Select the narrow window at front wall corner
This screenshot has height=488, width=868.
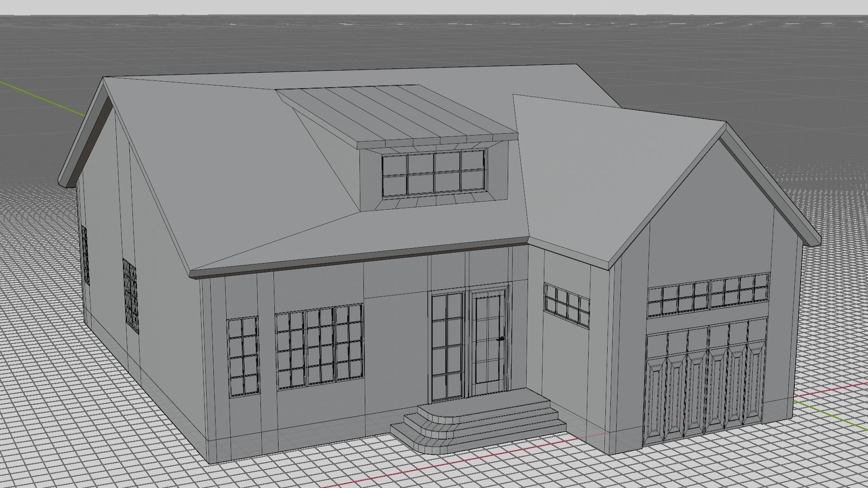[243, 357]
